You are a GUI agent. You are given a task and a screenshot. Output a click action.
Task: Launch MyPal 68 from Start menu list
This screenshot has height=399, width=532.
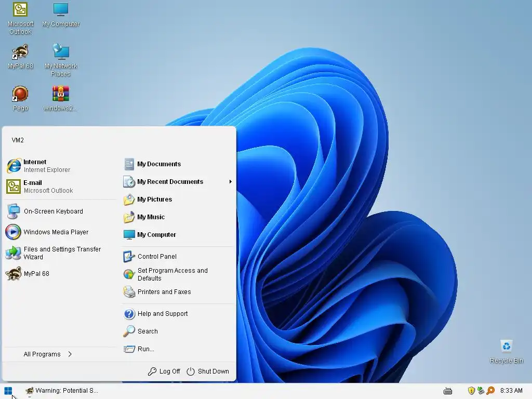[x=60, y=274]
